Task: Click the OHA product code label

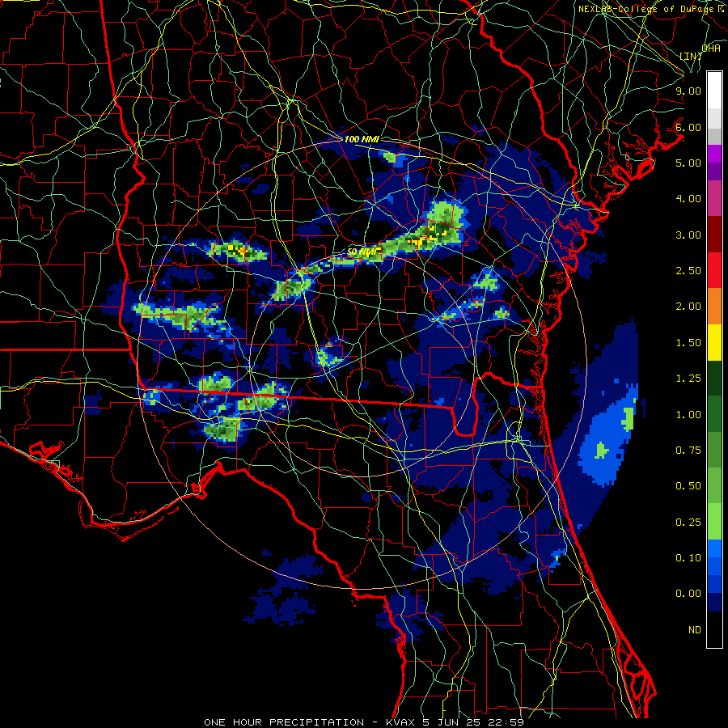Action: tap(711, 48)
